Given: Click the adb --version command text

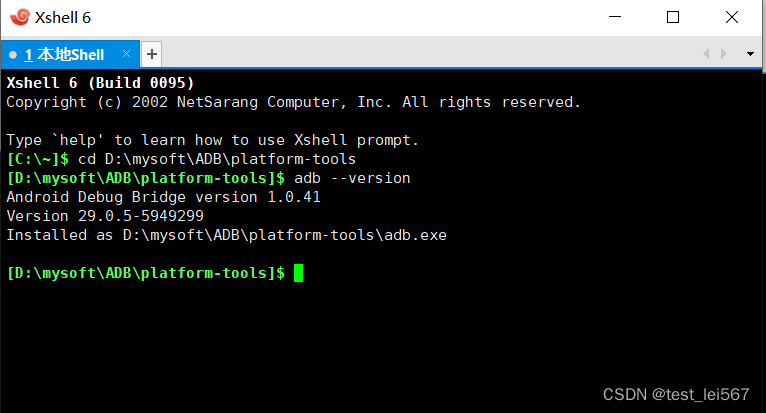Looking at the screenshot, I should tap(352, 178).
